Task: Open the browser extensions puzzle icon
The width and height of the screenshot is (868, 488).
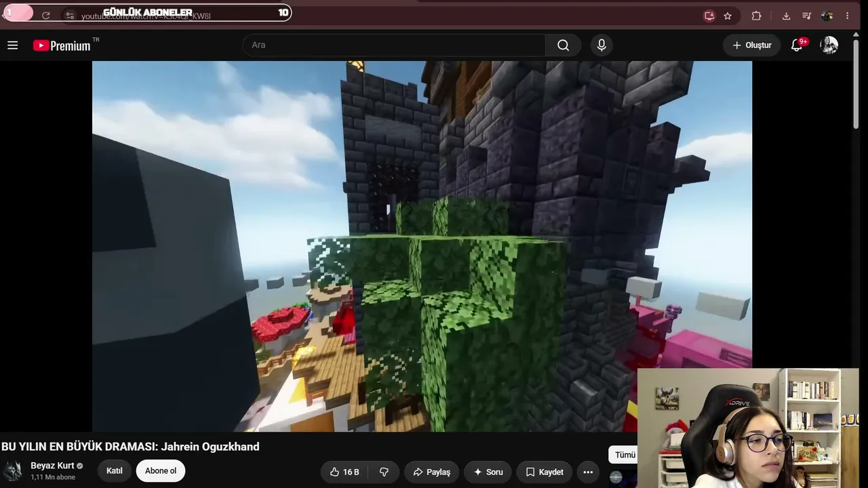Action: [x=756, y=16]
